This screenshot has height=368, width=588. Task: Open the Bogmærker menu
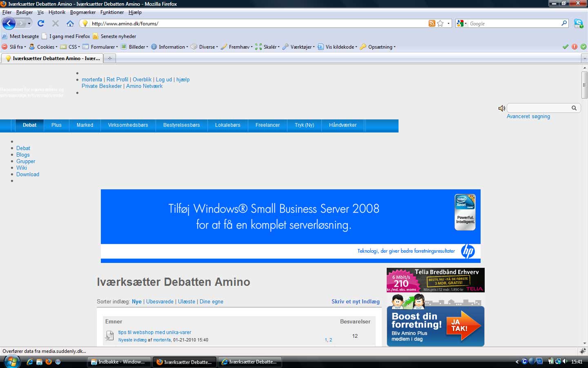click(x=82, y=12)
